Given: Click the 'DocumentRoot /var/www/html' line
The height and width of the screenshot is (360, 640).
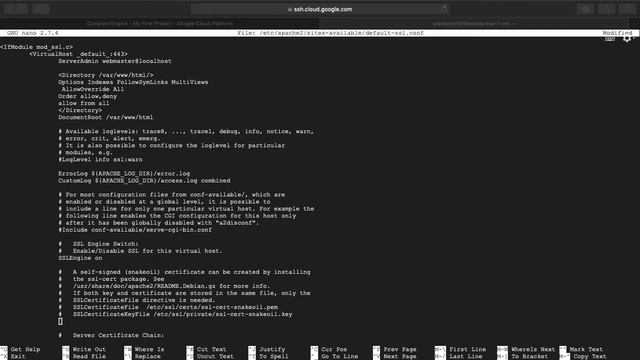Looking at the screenshot, I should coord(105,117).
